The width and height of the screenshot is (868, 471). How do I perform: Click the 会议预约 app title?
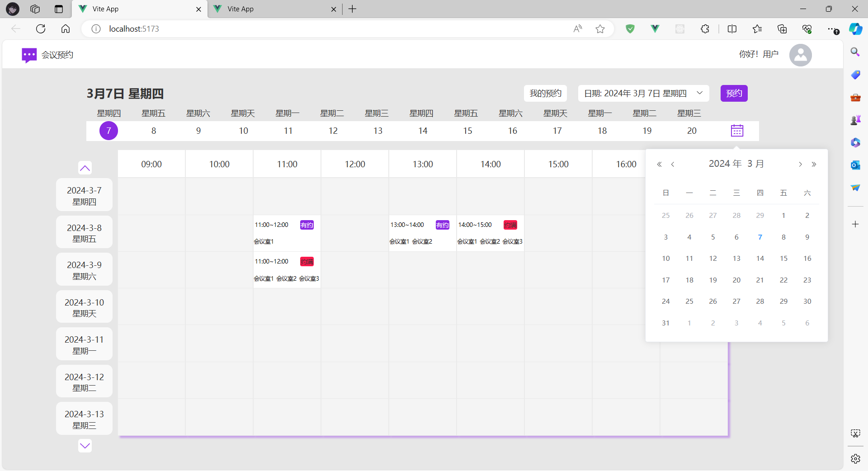(x=57, y=55)
